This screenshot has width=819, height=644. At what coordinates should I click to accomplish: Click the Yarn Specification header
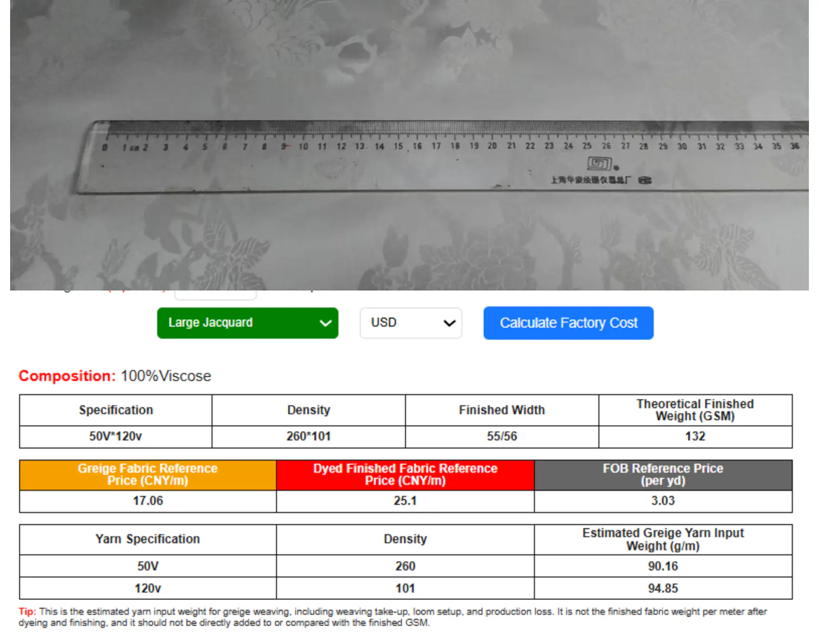pyautogui.click(x=148, y=540)
